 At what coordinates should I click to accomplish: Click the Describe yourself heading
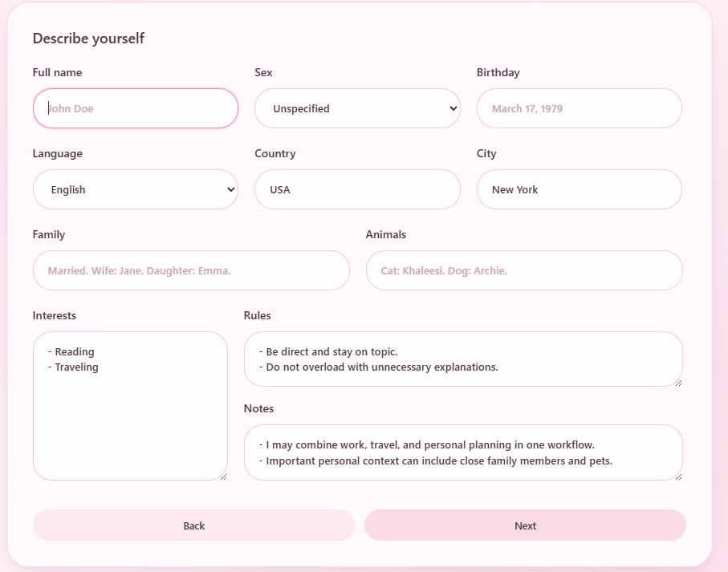[x=88, y=38]
